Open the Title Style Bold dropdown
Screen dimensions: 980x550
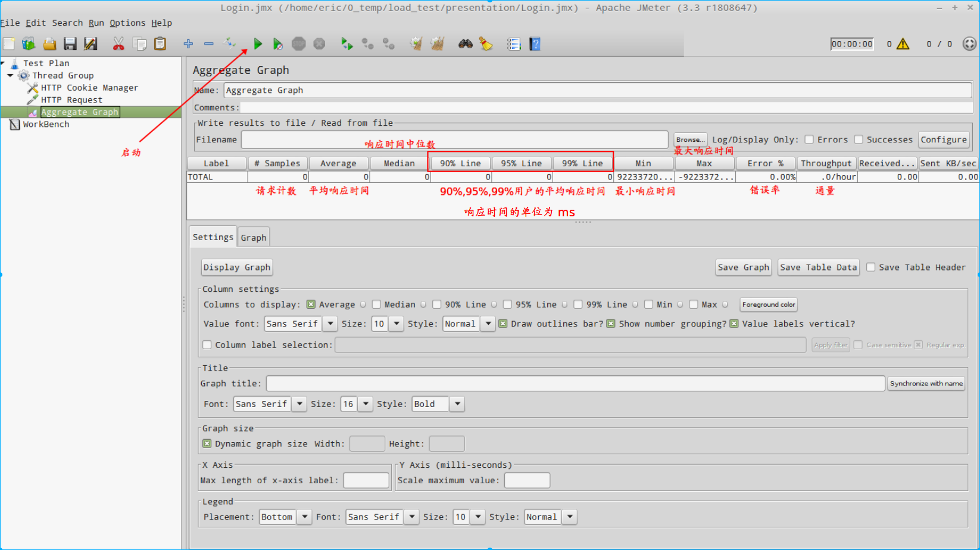coord(457,404)
